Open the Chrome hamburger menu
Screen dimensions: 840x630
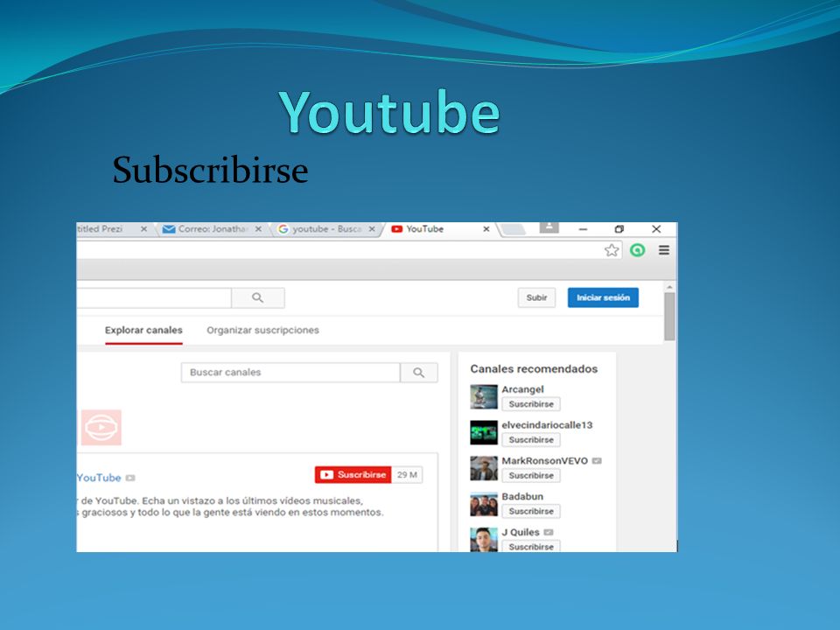(x=664, y=250)
